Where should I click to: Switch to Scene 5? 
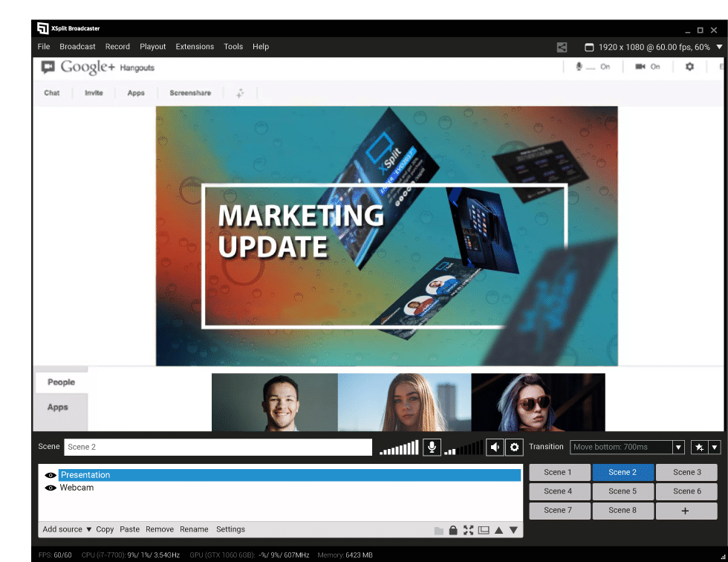[623, 491]
